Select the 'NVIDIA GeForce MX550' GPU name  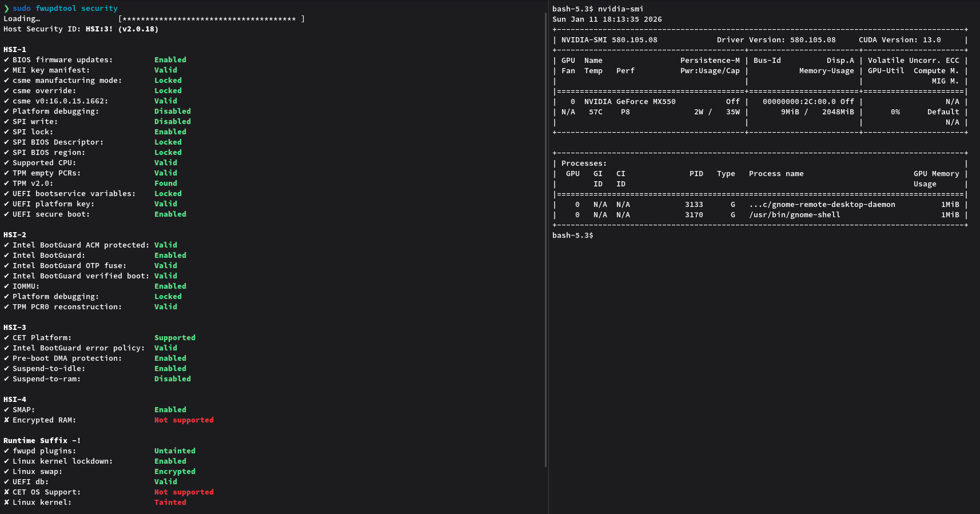(x=630, y=102)
